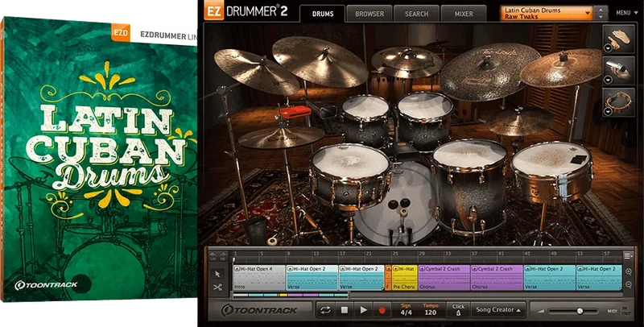Click the EZdrummer 2 logo
The image size is (644, 327).
tap(246, 11)
